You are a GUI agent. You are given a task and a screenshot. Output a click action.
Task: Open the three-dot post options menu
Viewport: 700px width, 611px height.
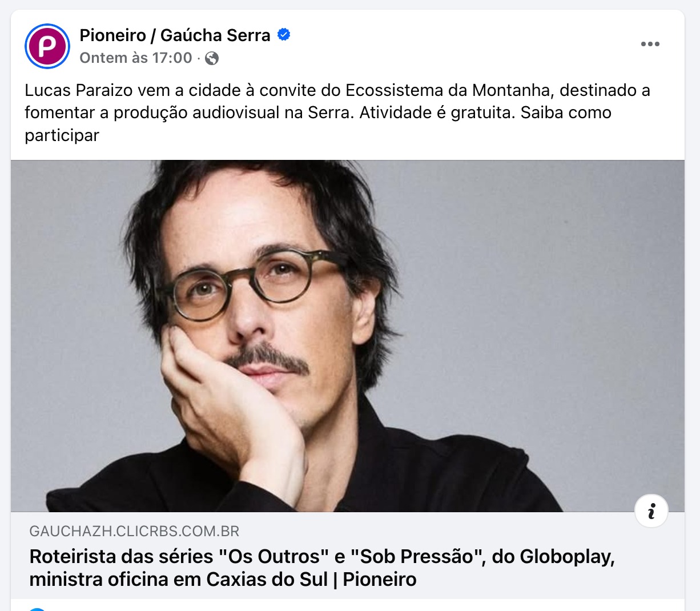pos(650,44)
